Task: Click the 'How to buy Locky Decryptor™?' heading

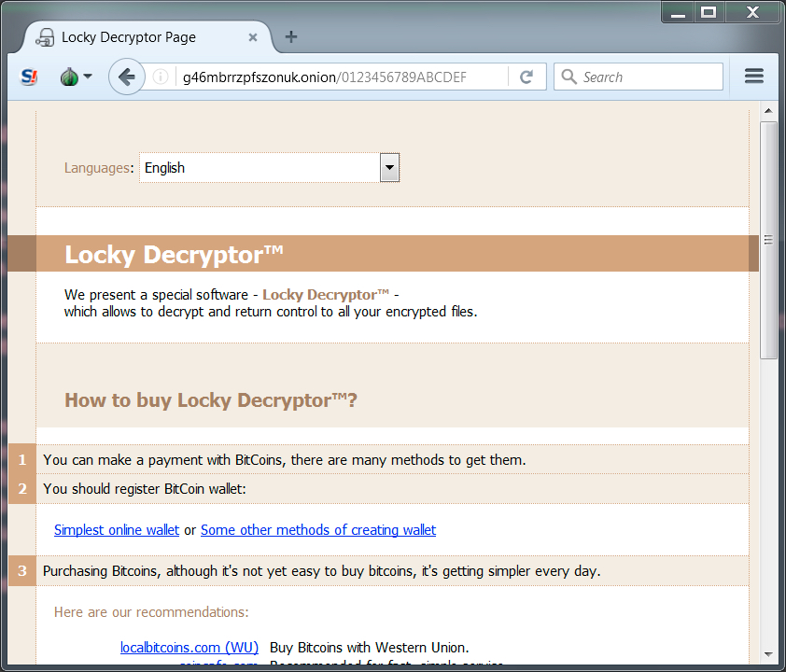Action: pyautogui.click(x=211, y=399)
